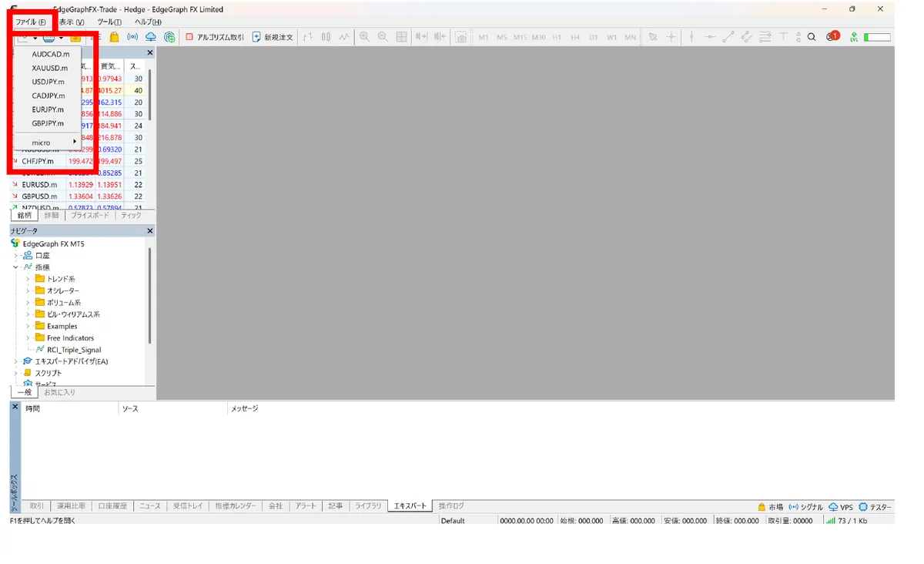
Task: Click the zoom in magnifier icon
Action: coord(364,37)
